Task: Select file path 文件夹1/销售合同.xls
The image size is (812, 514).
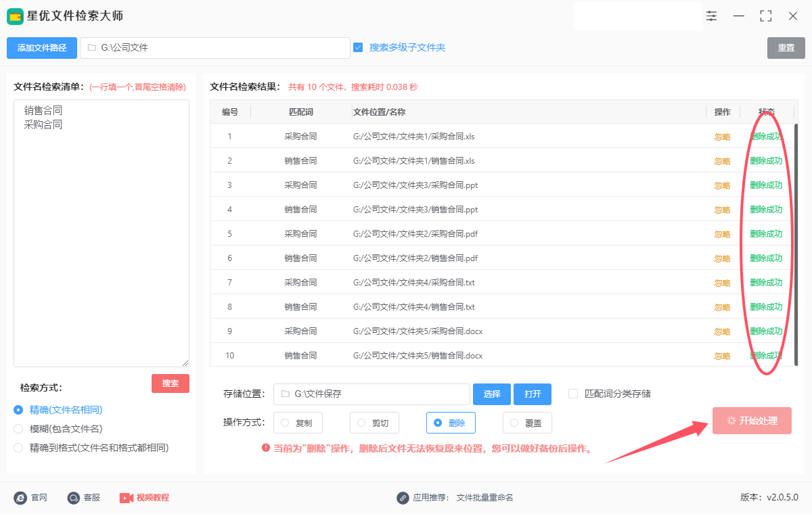Action: coord(414,161)
